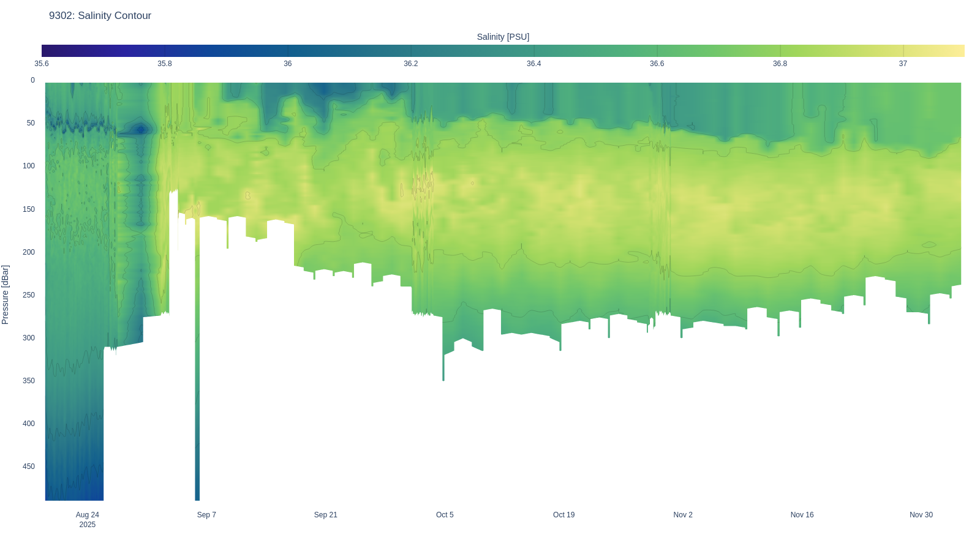The width and height of the screenshot is (980, 551).
Task: Click the dark blue low-salinity patch near 50 dBar
Action: pyautogui.click(x=141, y=129)
